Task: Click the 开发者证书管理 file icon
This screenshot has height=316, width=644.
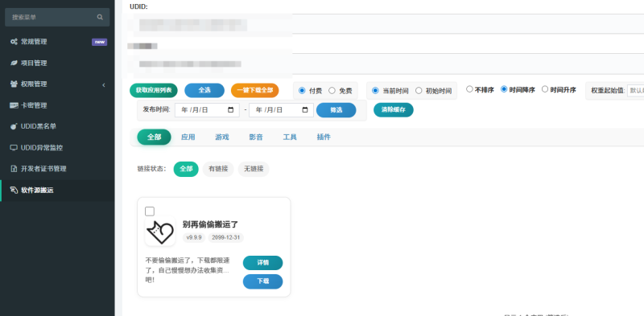Action: (14, 169)
